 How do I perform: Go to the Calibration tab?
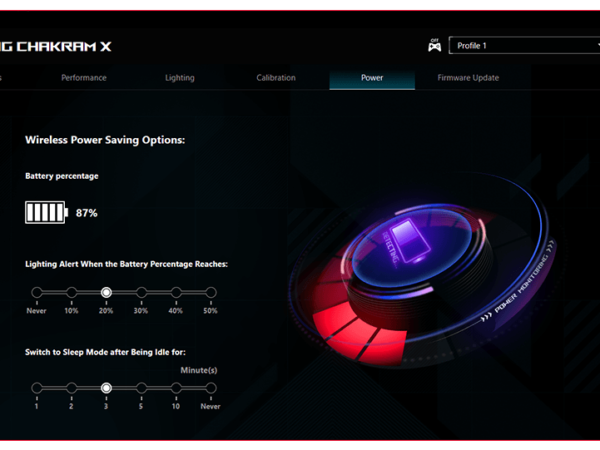click(276, 78)
